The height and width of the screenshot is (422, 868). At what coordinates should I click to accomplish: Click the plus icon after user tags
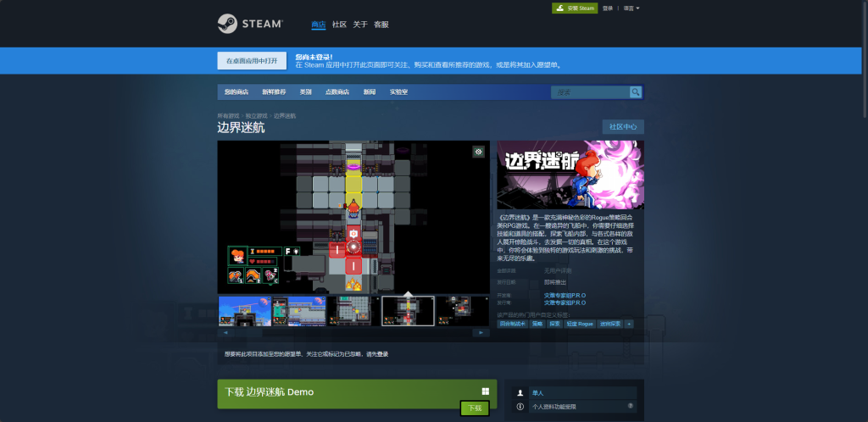coord(629,324)
